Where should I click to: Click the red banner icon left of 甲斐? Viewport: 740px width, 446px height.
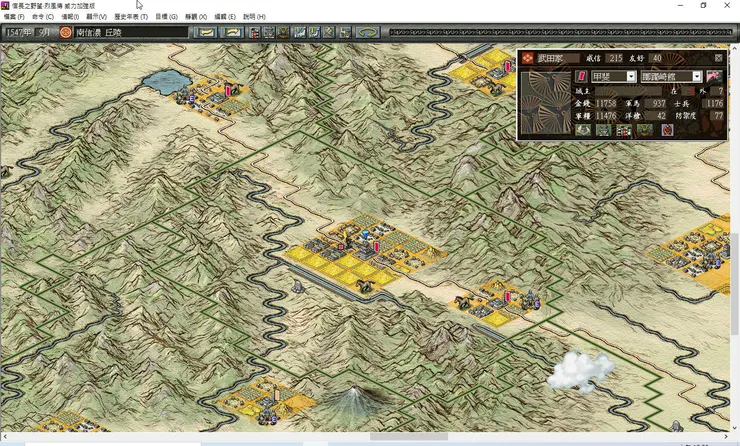tap(581, 76)
